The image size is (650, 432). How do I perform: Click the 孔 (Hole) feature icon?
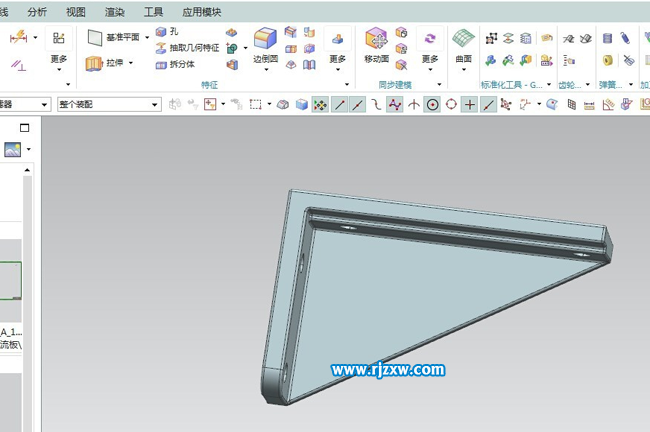pyautogui.click(x=161, y=32)
